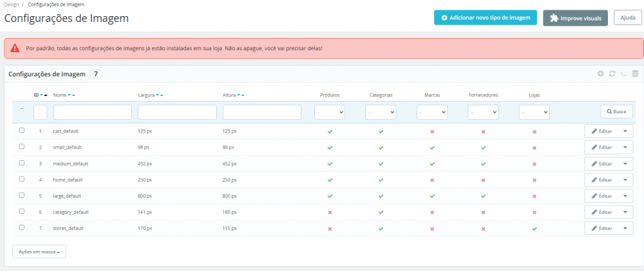Sort ID column ascending arrow
Image resolution: width=644 pixels, height=271 pixels.
tap(46, 95)
